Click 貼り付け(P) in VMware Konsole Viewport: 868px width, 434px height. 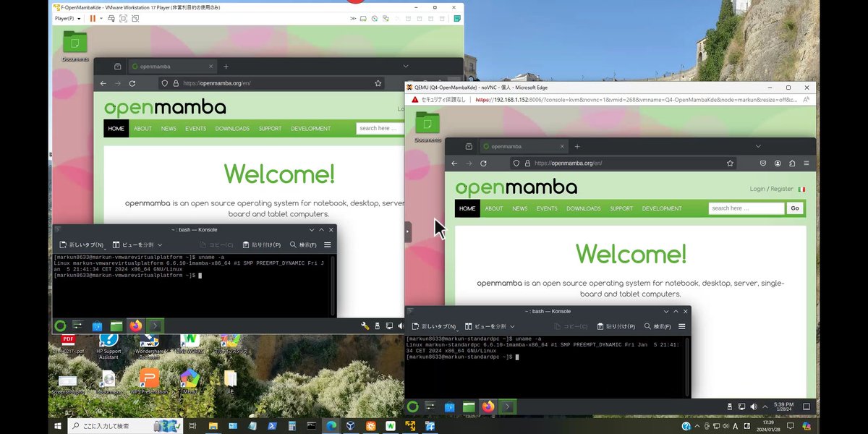click(261, 244)
